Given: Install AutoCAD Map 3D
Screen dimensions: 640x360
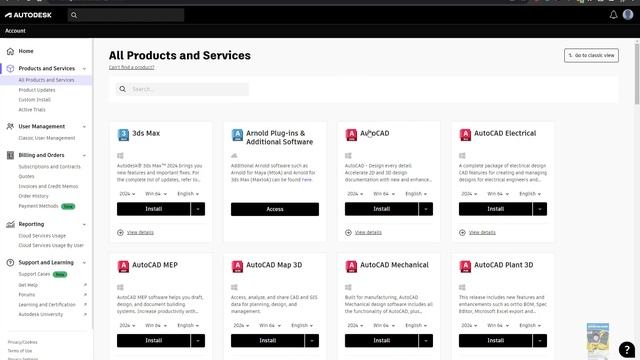Looking at the screenshot, I should coord(267,340).
